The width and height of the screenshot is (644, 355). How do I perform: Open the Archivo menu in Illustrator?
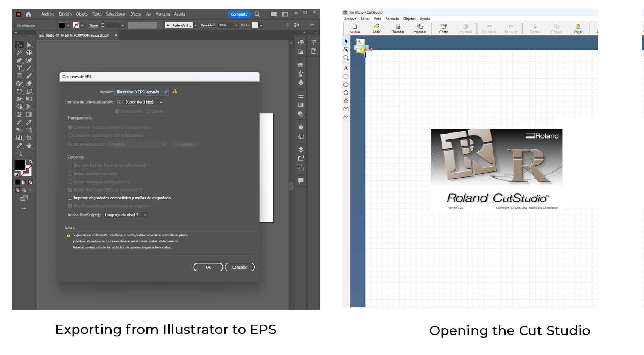pos(48,14)
